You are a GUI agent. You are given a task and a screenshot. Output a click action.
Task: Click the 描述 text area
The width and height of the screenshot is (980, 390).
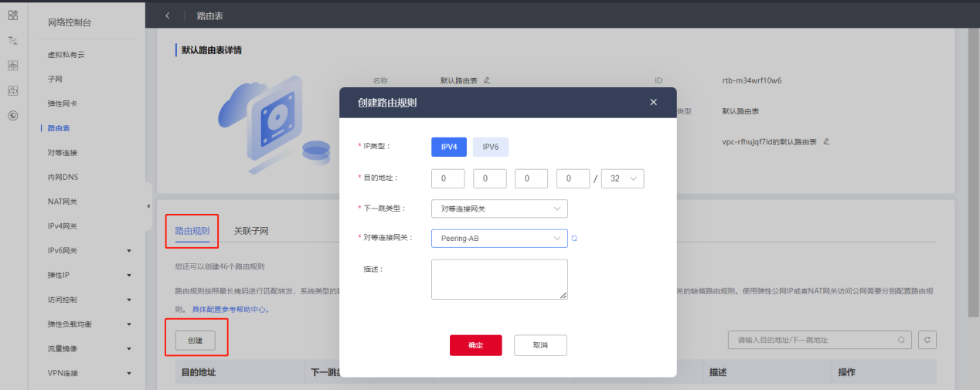pyautogui.click(x=499, y=280)
